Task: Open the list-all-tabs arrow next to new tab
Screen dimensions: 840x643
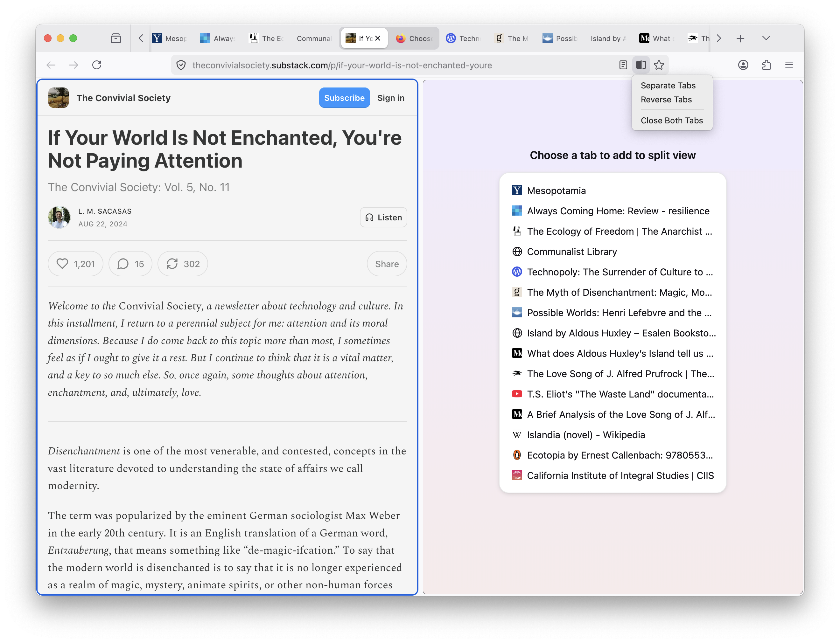Action: [x=766, y=38]
